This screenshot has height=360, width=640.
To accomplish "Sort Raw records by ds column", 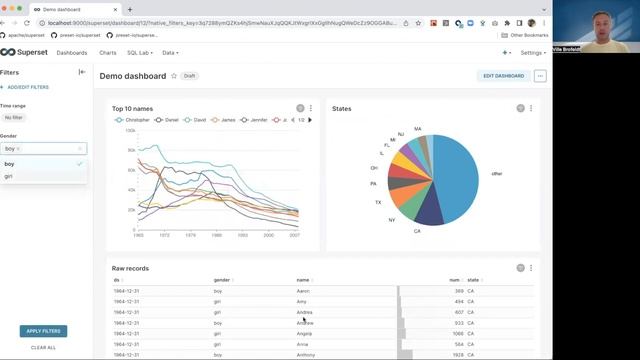I will tap(118, 280).
